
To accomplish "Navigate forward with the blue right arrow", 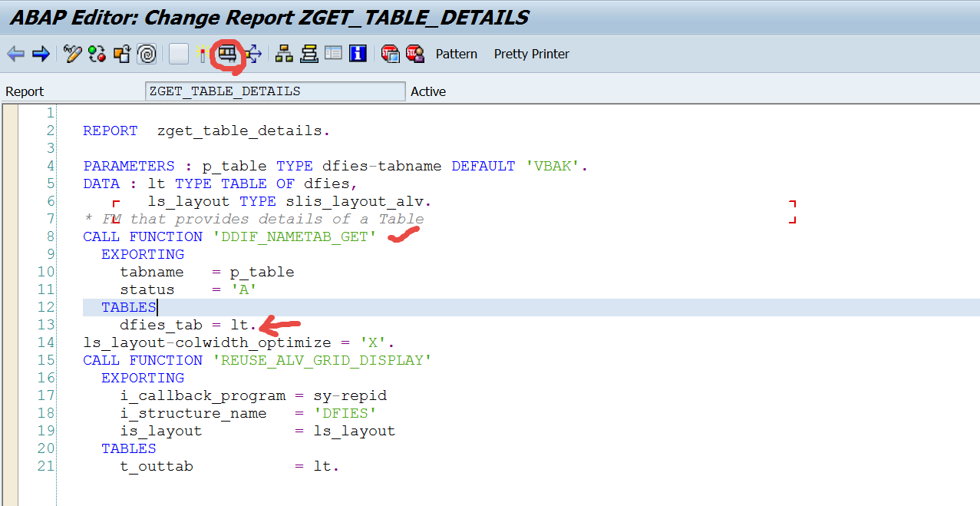I will click(x=41, y=54).
